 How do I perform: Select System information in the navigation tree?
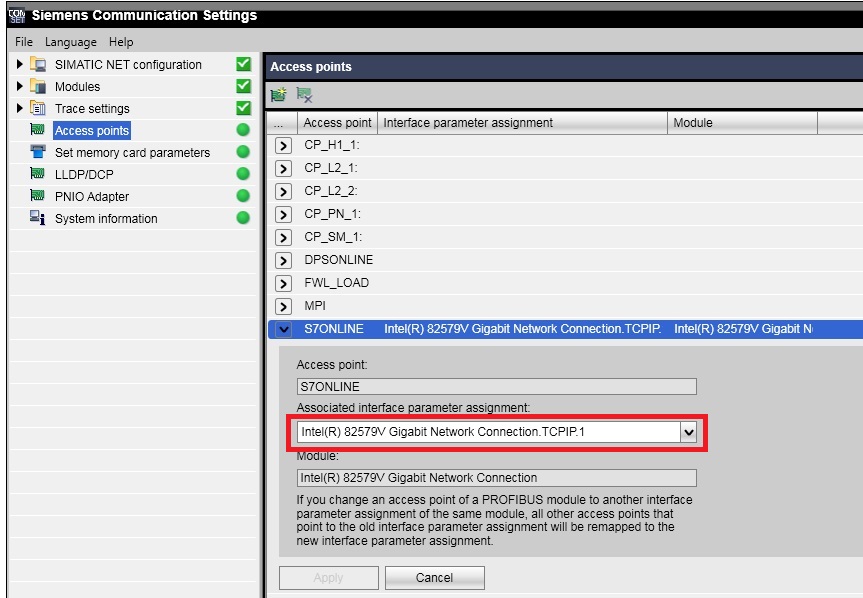(x=106, y=218)
